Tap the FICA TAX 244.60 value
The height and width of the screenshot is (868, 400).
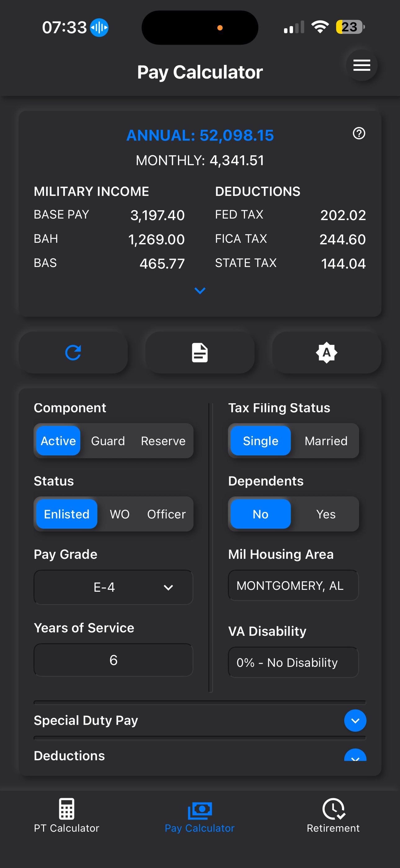(343, 240)
